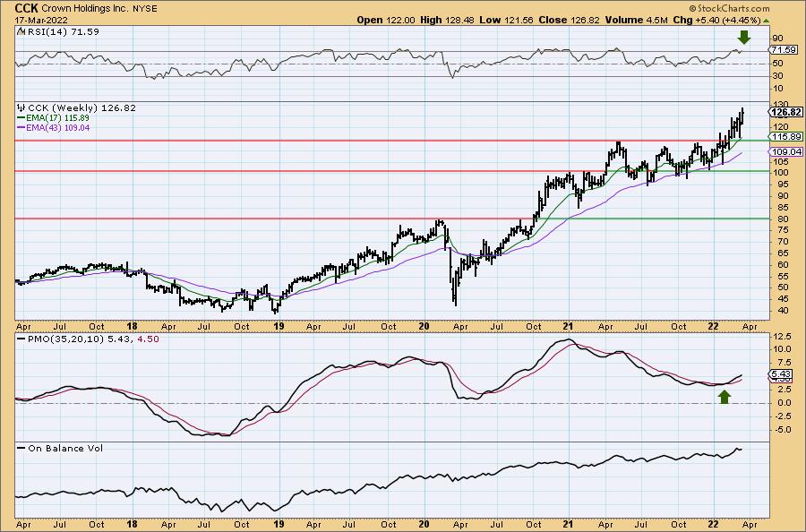Click the 5.43 PMO value tag on right axis
Image resolution: width=806 pixels, height=532 pixels.
tap(781, 373)
